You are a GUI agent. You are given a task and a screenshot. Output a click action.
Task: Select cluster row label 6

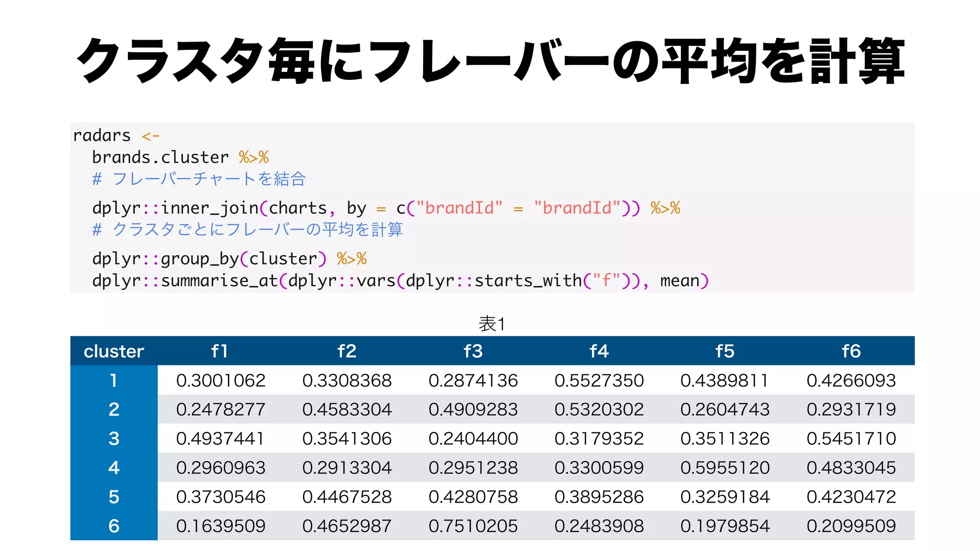[x=114, y=526]
